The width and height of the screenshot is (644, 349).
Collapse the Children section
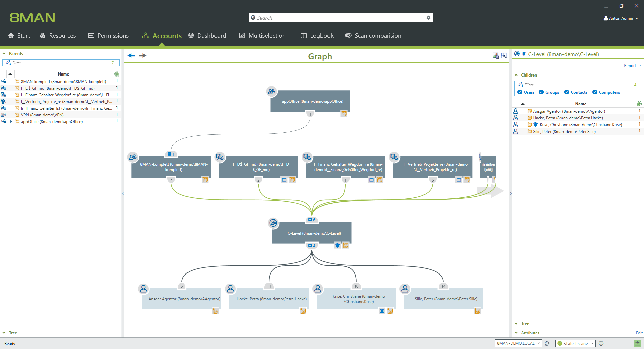tap(516, 75)
